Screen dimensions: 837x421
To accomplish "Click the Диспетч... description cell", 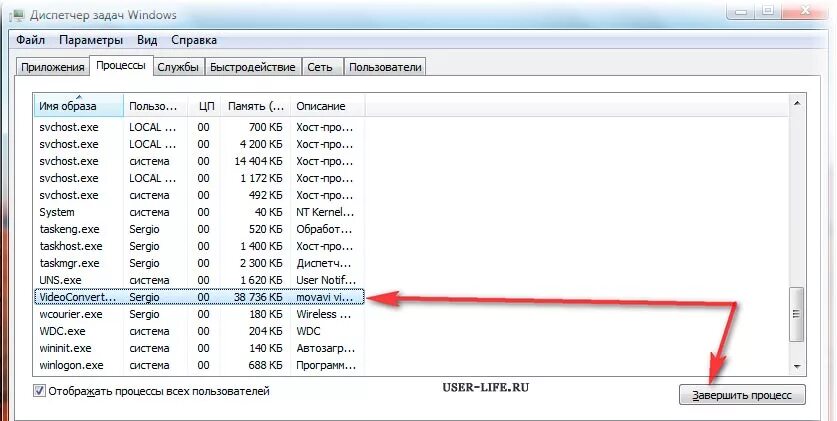I will click(x=324, y=263).
